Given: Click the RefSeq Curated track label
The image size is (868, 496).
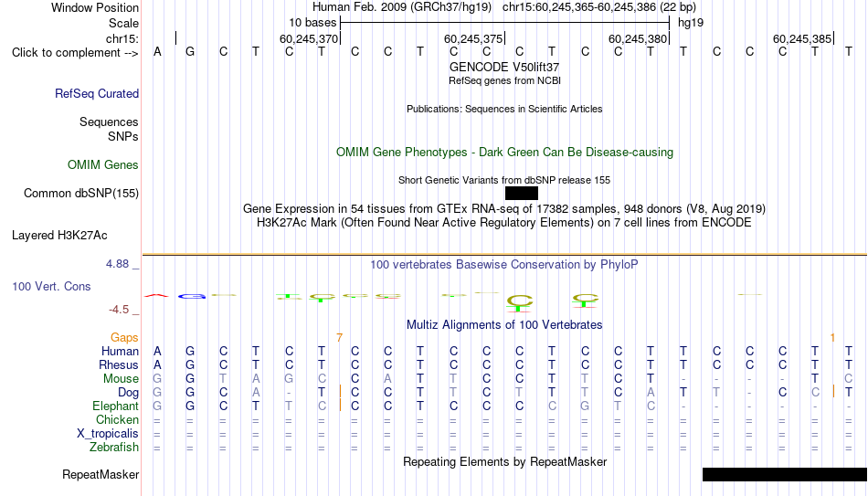Looking at the screenshot, I should point(97,93).
